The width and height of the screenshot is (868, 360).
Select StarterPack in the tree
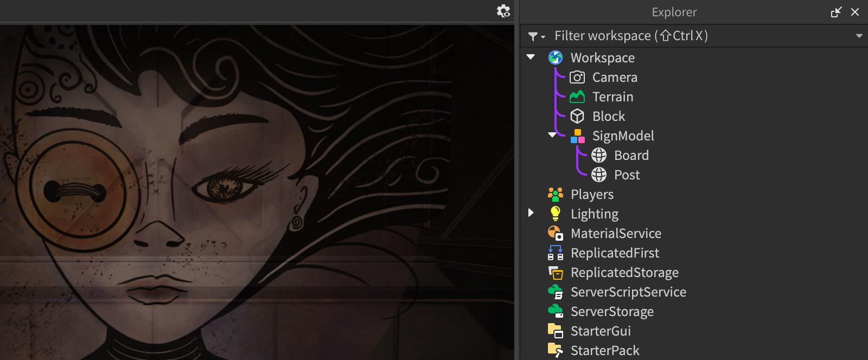(605, 350)
